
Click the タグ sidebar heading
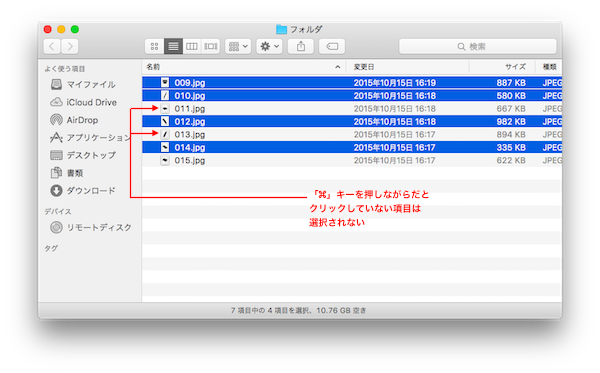[51, 248]
